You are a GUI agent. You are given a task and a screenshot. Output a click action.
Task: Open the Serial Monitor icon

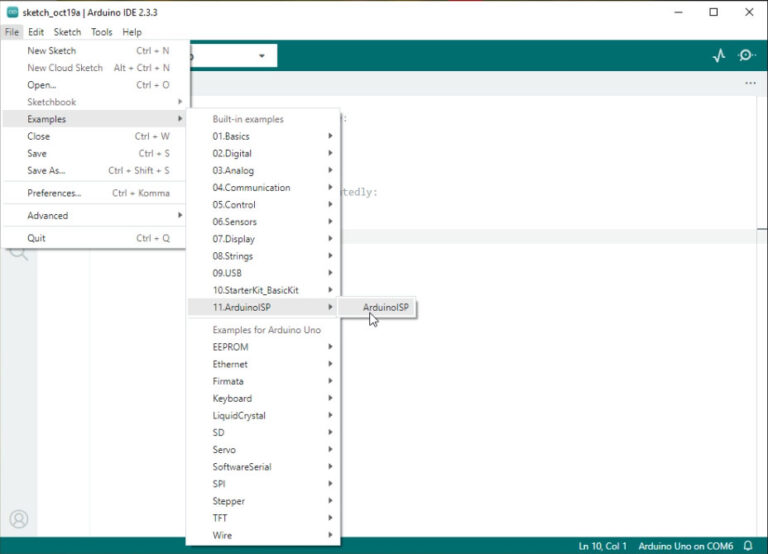point(746,56)
